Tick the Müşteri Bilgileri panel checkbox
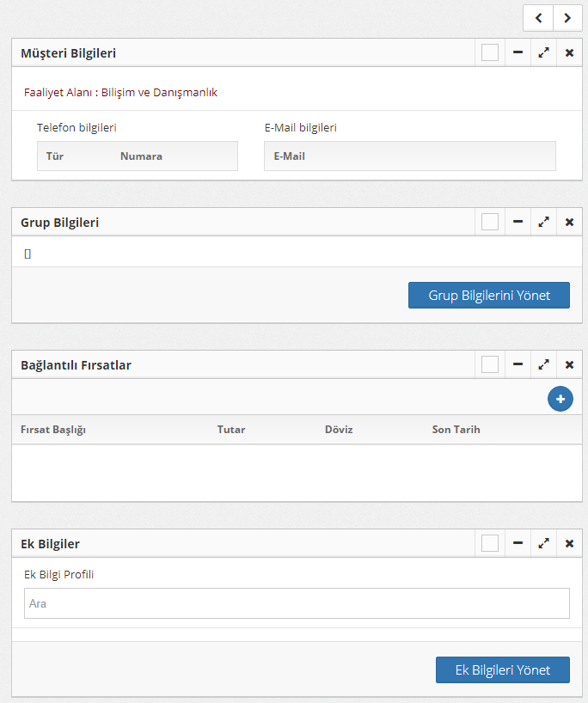Screen dimensions: 588x703 pyautogui.click(x=490, y=52)
